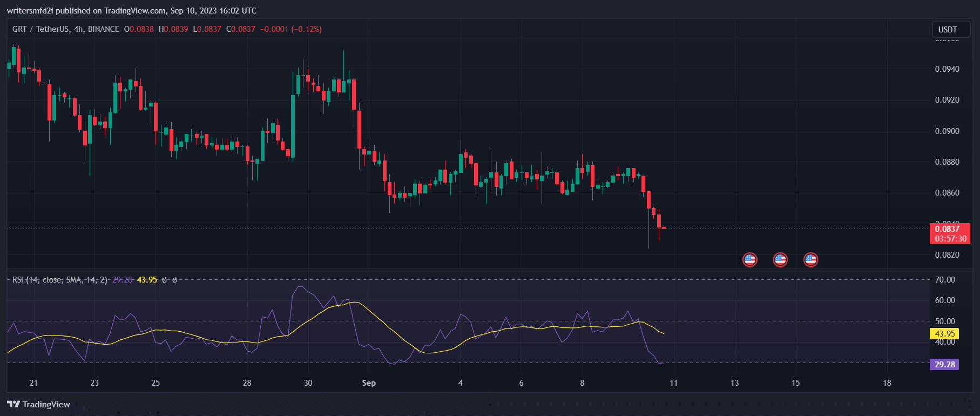Click the 70.00 RSI scale label
The width and height of the screenshot is (980, 416).
coord(945,280)
